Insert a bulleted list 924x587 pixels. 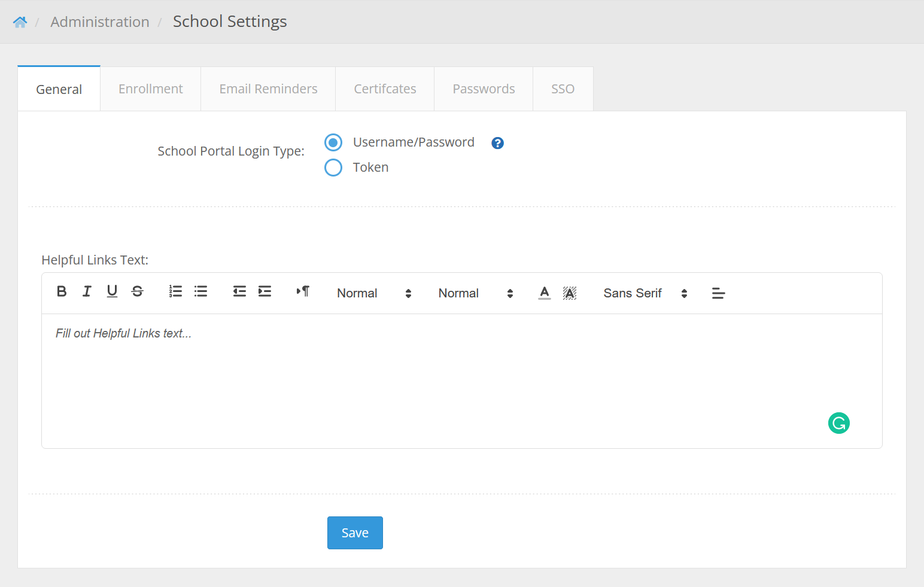click(200, 291)
